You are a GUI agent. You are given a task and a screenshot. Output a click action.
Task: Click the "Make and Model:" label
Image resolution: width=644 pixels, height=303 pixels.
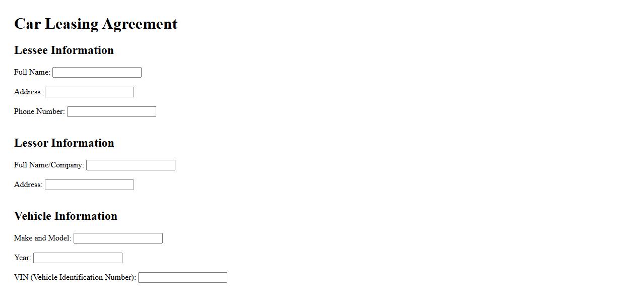pyautogui.click(x=43, y=238)
